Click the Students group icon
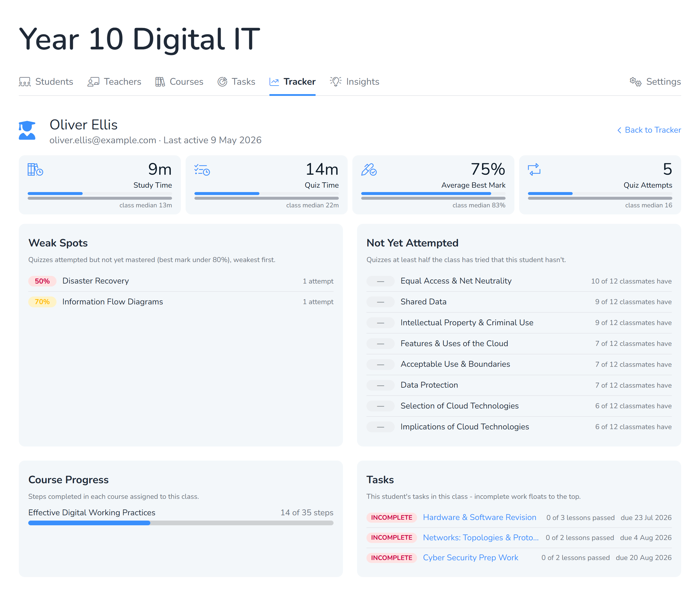This screenshot has height=610, width=700. [24, 82]
